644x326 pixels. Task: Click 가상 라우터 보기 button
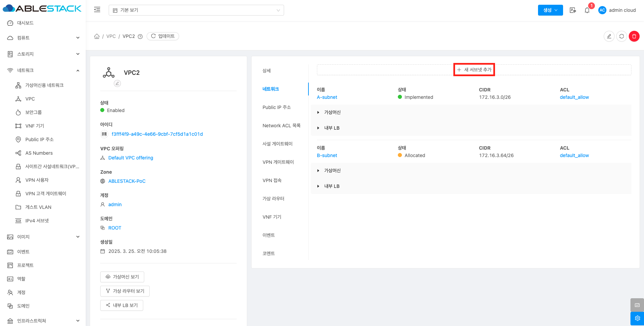[125, 291]
